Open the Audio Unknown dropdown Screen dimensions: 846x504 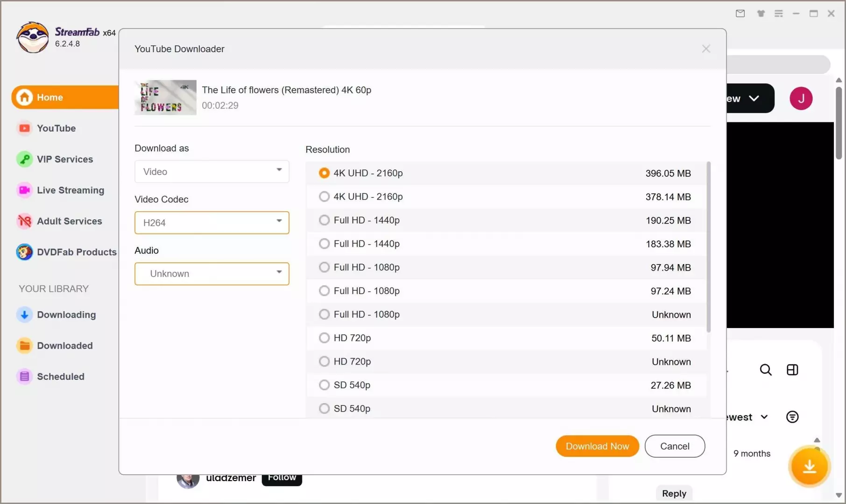(211, 273)
